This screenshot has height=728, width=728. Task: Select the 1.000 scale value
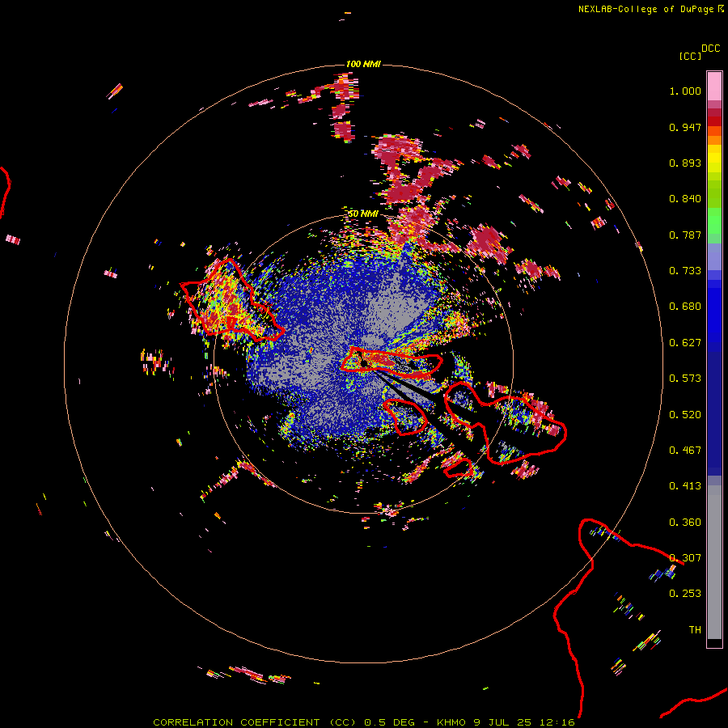coord(685,91)
